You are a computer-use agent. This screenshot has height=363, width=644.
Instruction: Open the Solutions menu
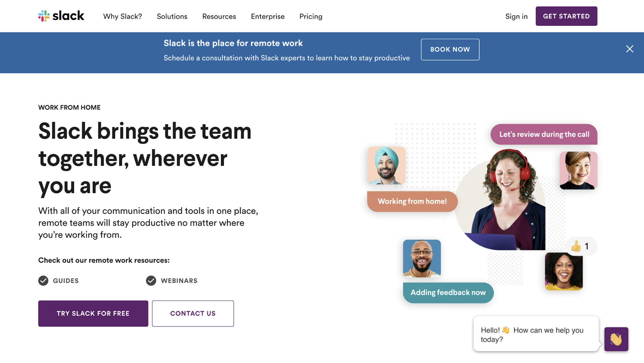(172, 16)
